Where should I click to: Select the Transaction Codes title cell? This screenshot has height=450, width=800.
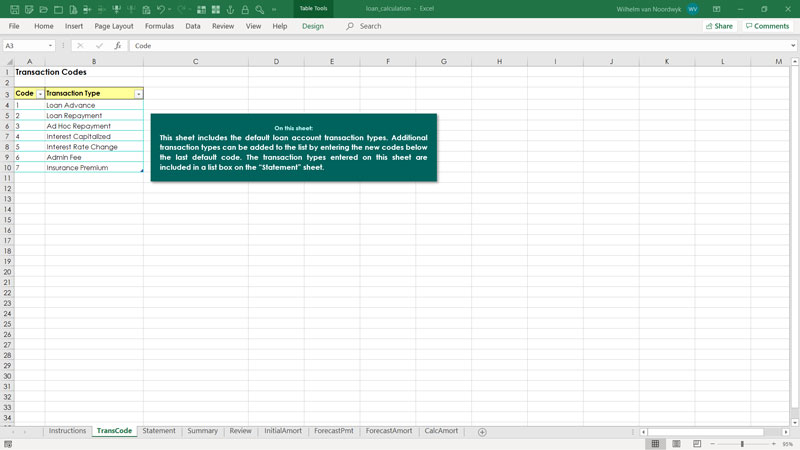pyautogui.click(x=30, y=72)
